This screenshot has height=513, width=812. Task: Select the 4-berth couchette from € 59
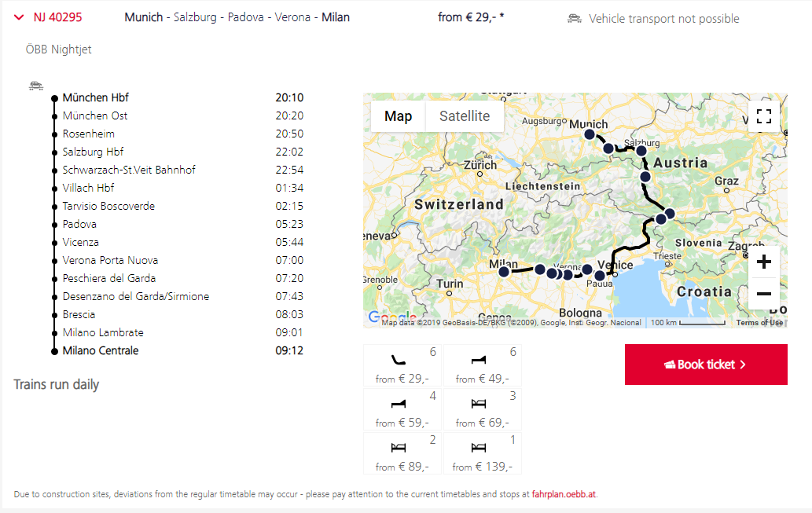(x=402, y=409)
